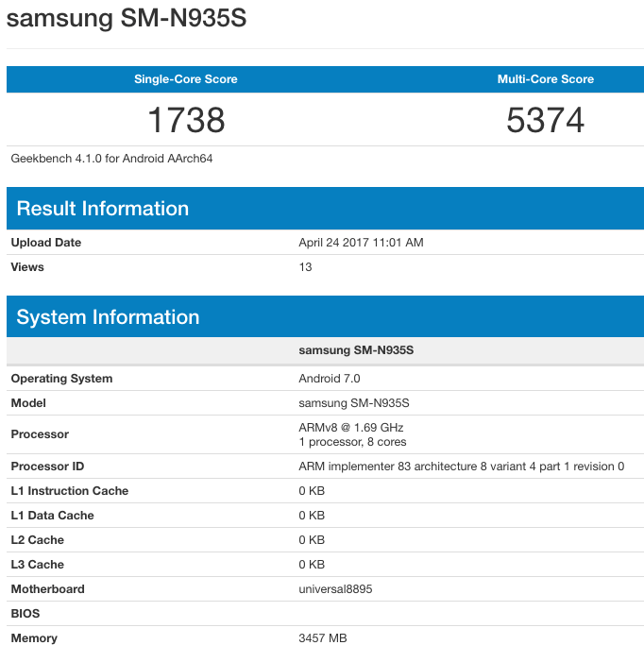This screenshot has width=644, height=645.
Task: Select L1 Data Cache '0 KB' value
Action: 312,515
